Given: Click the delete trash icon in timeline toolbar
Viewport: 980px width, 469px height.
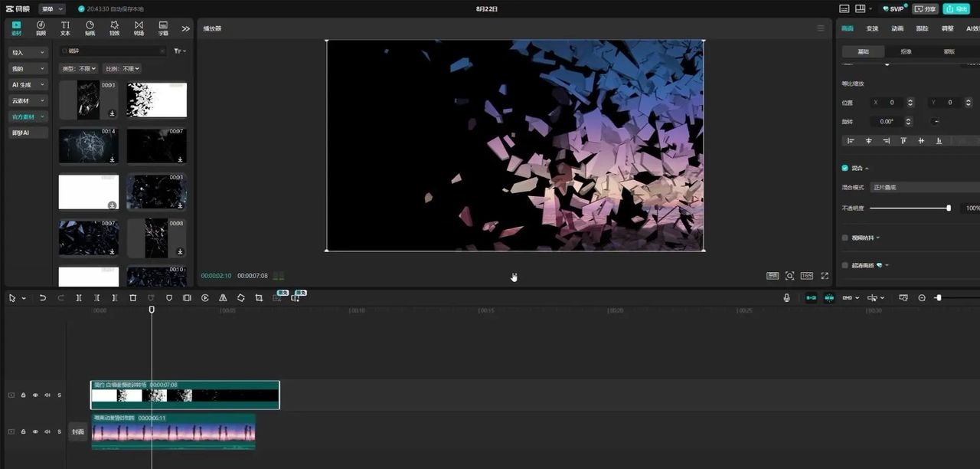Looking at the screenshot, I should coord(132,298).
